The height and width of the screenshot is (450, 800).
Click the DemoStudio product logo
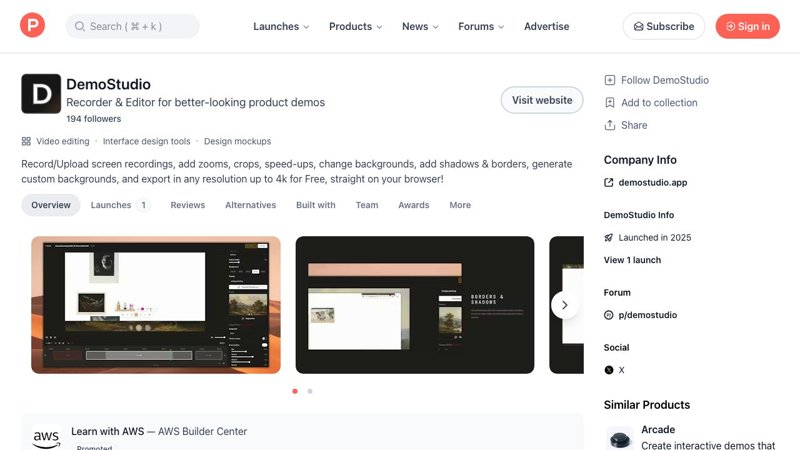[41, 94]
